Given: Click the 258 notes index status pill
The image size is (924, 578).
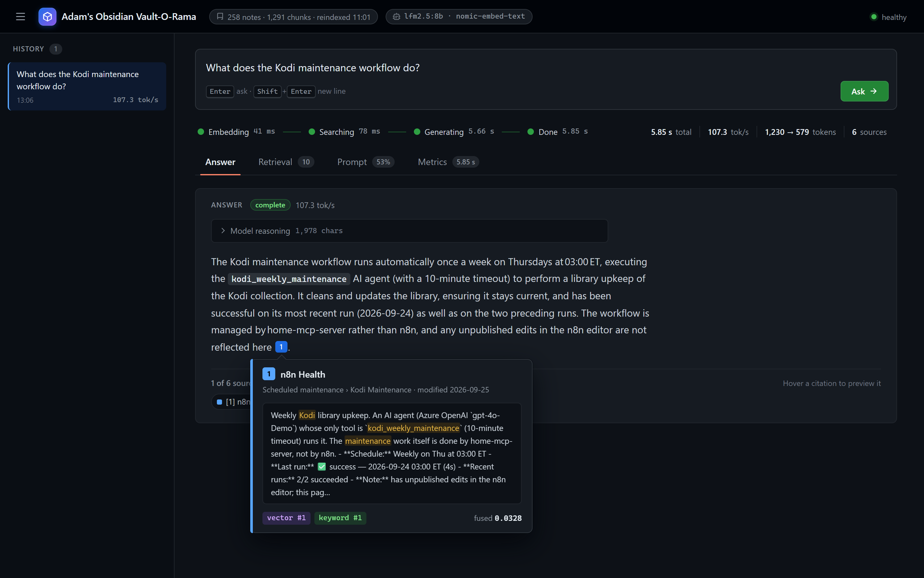Looking at the screenshot, I should (x=293, y=17).
